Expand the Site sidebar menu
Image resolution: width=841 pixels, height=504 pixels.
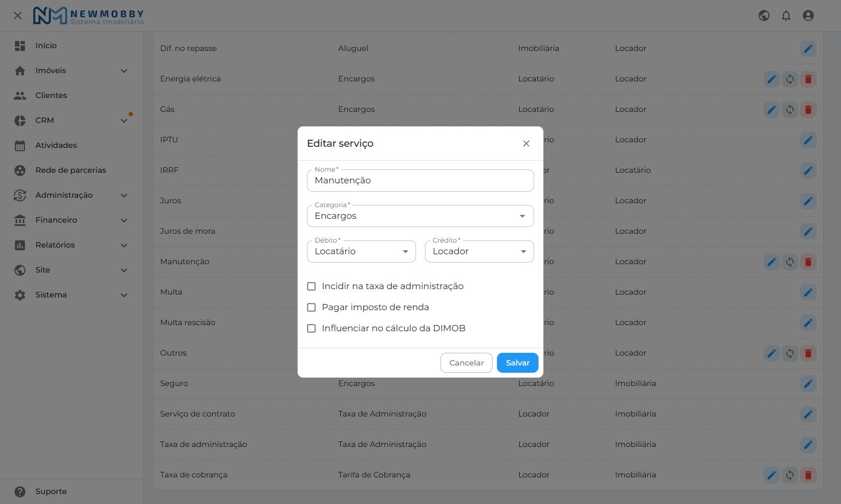pos(72,270)
